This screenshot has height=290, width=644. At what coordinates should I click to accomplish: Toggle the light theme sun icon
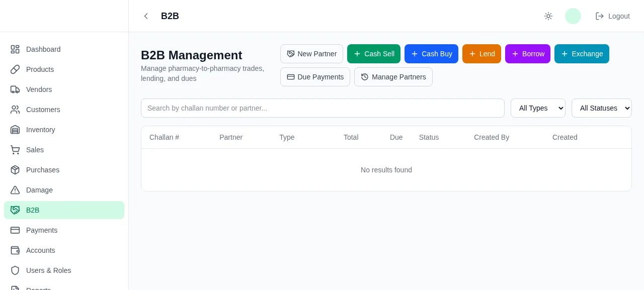coord(548,16)
